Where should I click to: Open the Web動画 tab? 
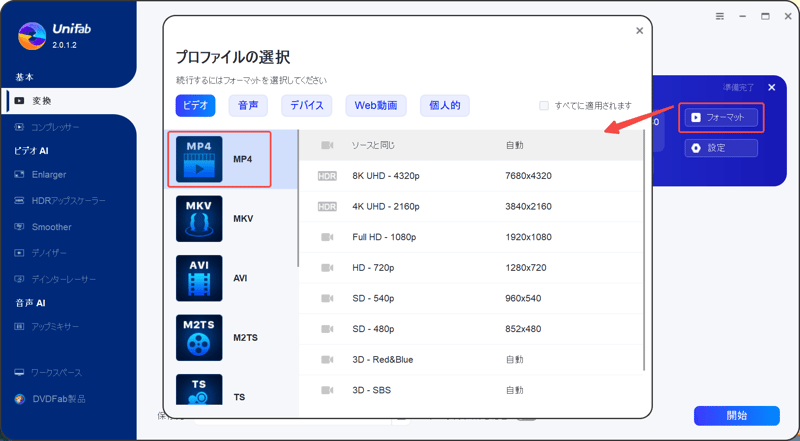(375, 105)
